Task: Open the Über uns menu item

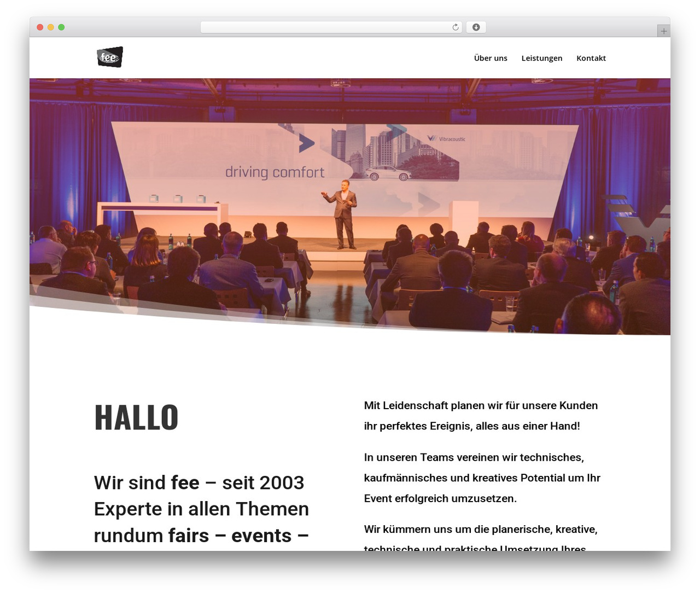Action: 491,58
